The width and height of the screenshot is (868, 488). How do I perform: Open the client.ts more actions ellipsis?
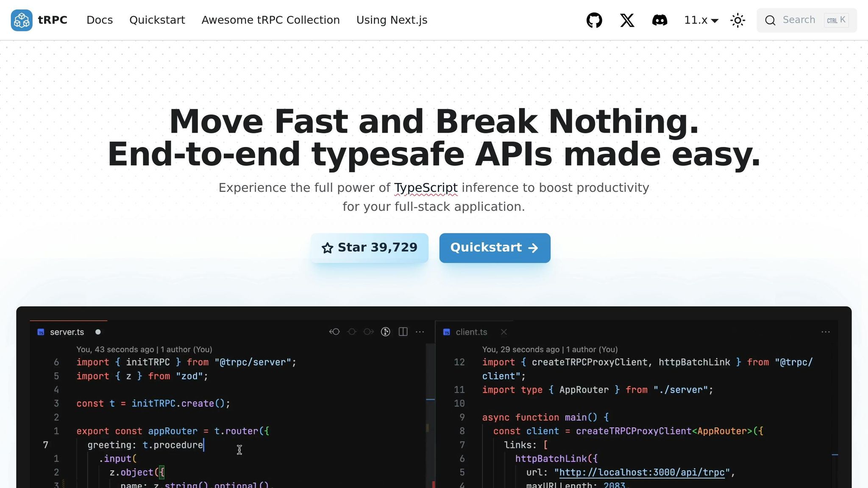[825, 332]
